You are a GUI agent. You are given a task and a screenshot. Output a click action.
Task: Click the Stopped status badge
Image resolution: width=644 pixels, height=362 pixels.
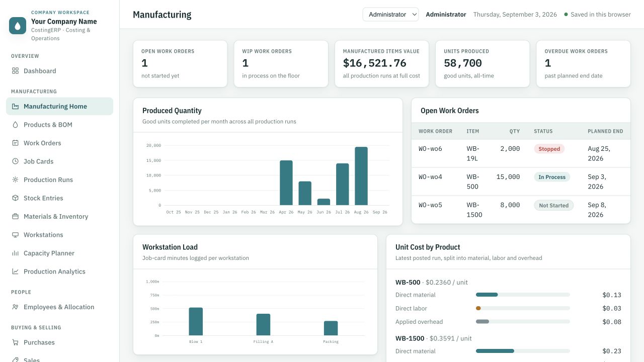[549, 149]
